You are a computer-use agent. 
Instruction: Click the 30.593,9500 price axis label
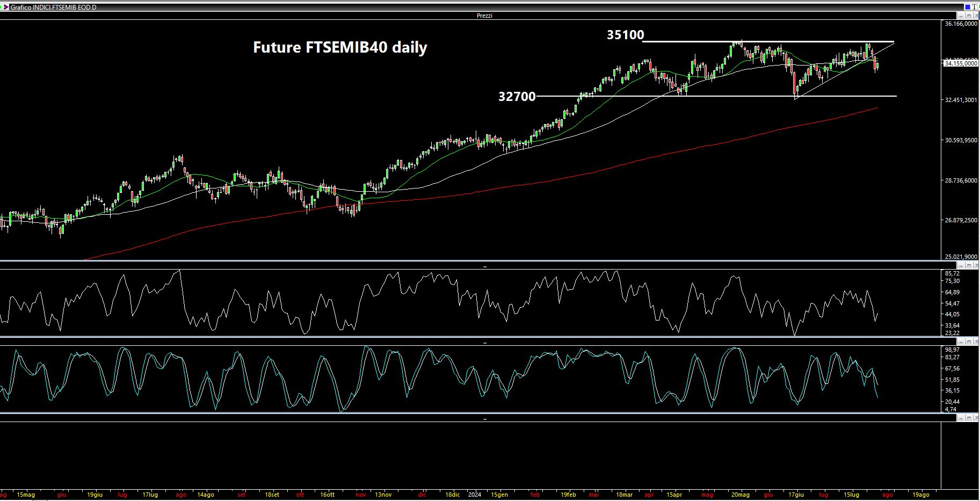[961, 140]
